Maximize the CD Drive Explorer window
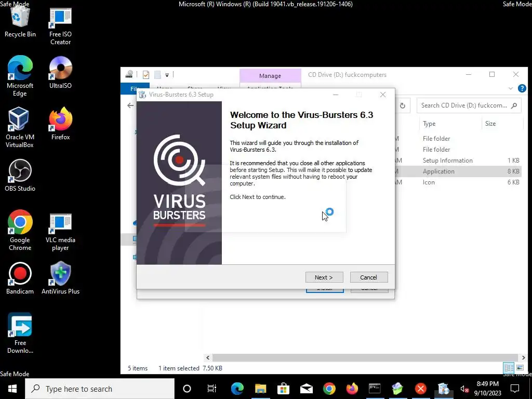 (492, 75)
